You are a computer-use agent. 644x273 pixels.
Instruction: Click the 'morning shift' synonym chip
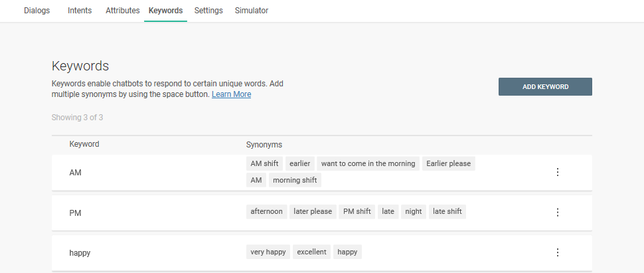295,180
